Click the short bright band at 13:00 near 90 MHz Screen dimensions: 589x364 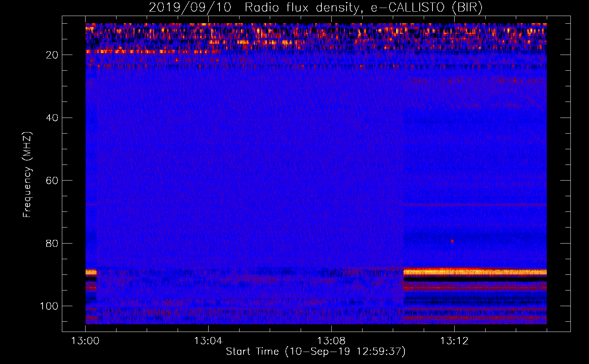click(91, 272)
